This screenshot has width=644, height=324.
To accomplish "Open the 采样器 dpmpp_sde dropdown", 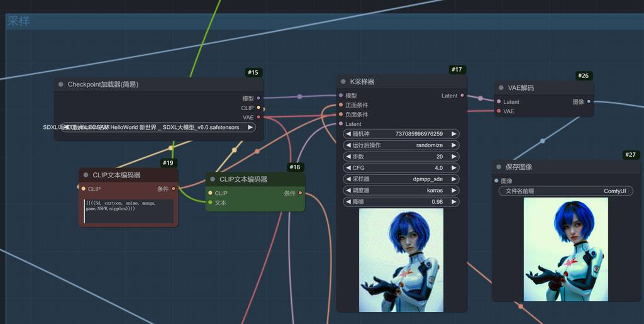I will click(x=401, y=179).
